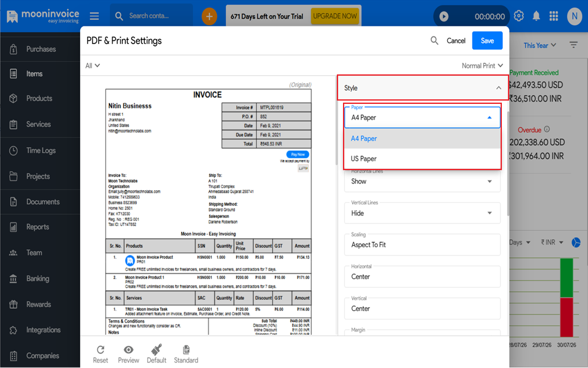This screenshot has height=368, width=588.
Task: Click the green chart bar
Action: [566, 278]
